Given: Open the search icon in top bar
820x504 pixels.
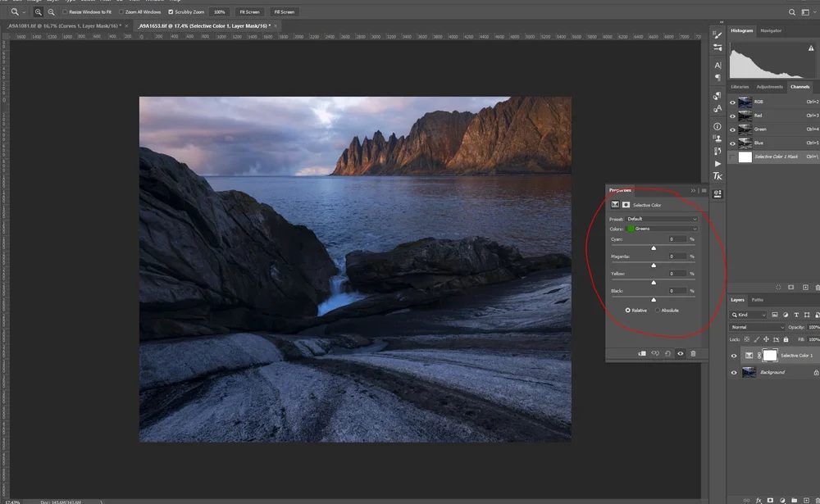Looking at the screenshot, I should (x=791, y=12).
